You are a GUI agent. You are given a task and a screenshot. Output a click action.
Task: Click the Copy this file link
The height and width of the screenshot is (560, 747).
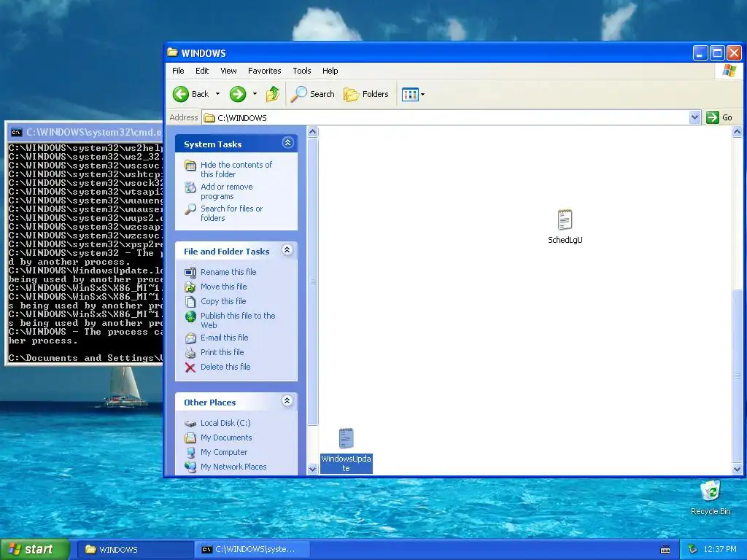coord(223,301)
